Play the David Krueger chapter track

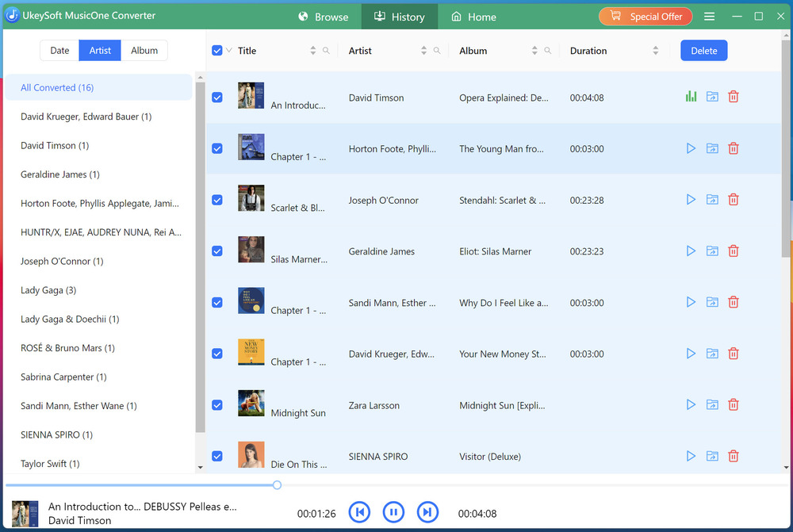(691, 354)
